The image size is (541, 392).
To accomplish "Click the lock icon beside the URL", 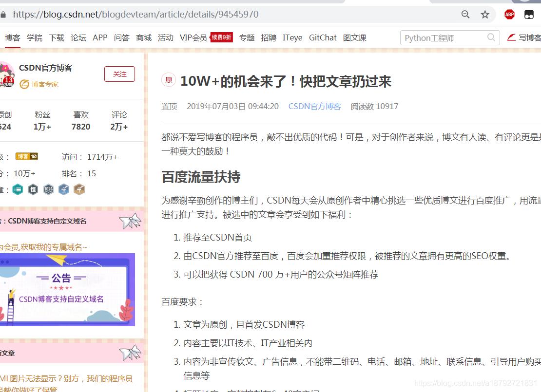I will pyautogui.click(x=3, y=15).
